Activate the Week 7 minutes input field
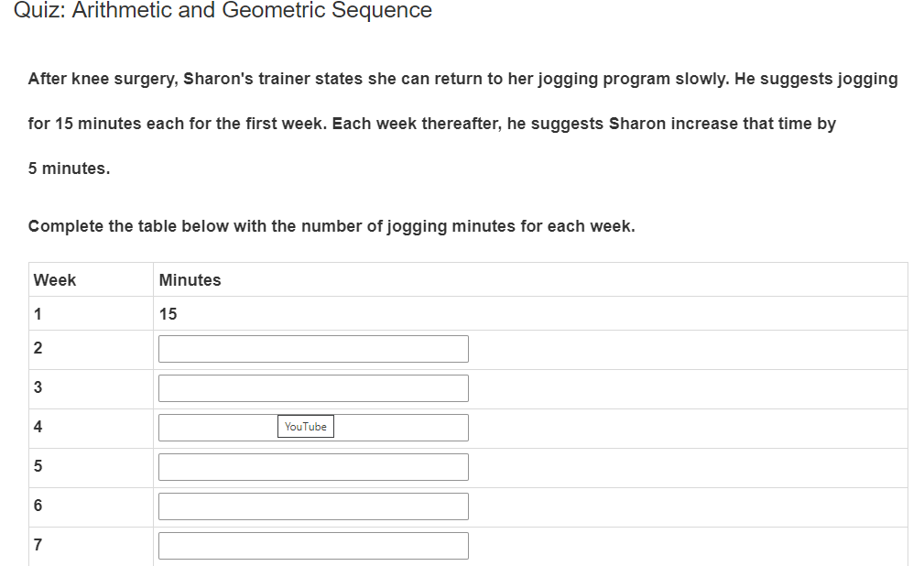Viewport: 924px width, 566px height. click(x=313, y=546)
